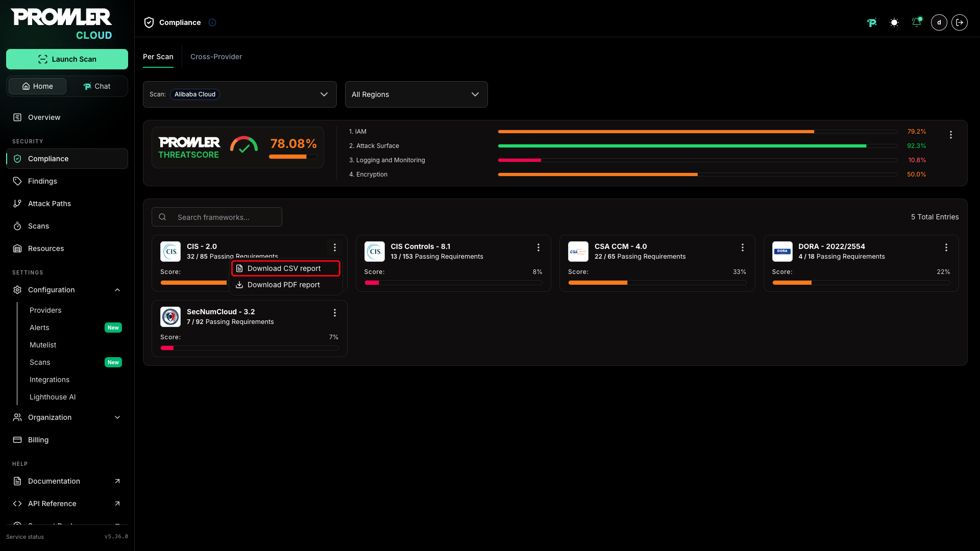Viewport: 980px width, 551px height.
Task: Click the CSA CCM - 4.0 logo
Action: (x=578, y=252)
